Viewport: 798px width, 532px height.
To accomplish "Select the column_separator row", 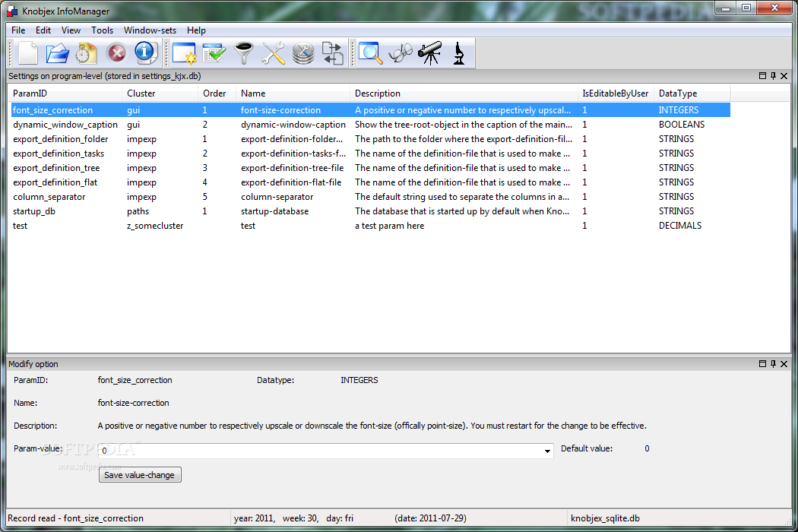I will [371, 197].
